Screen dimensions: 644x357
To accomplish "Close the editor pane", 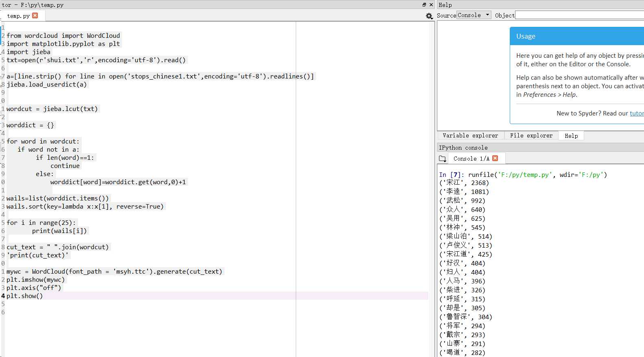I will point(431,5).
